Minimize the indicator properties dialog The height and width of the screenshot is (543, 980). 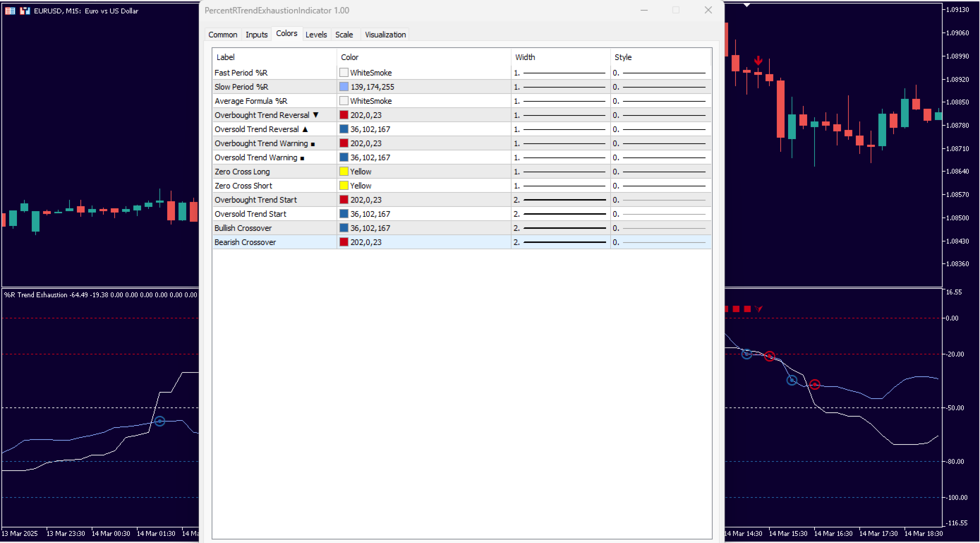coord(643,10)
